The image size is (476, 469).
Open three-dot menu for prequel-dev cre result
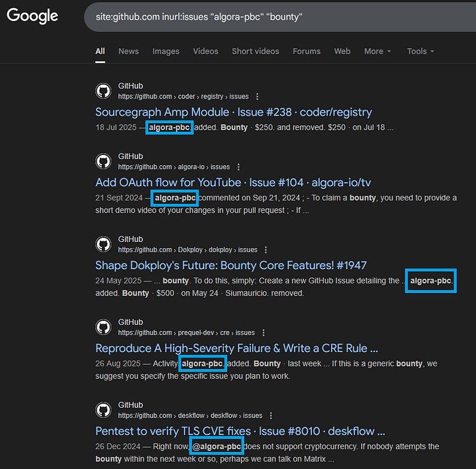coord(264,333)
